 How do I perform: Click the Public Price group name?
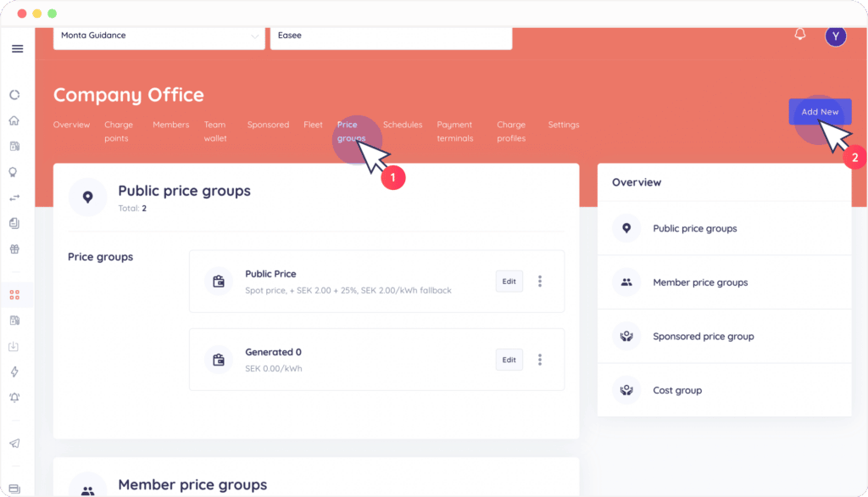coord(270,274)
